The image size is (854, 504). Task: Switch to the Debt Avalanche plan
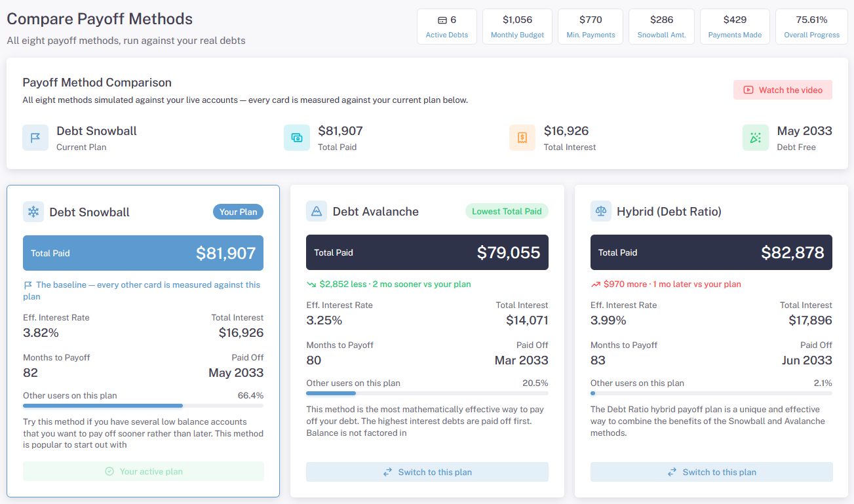pyautogui.click(x=427, y=472)
